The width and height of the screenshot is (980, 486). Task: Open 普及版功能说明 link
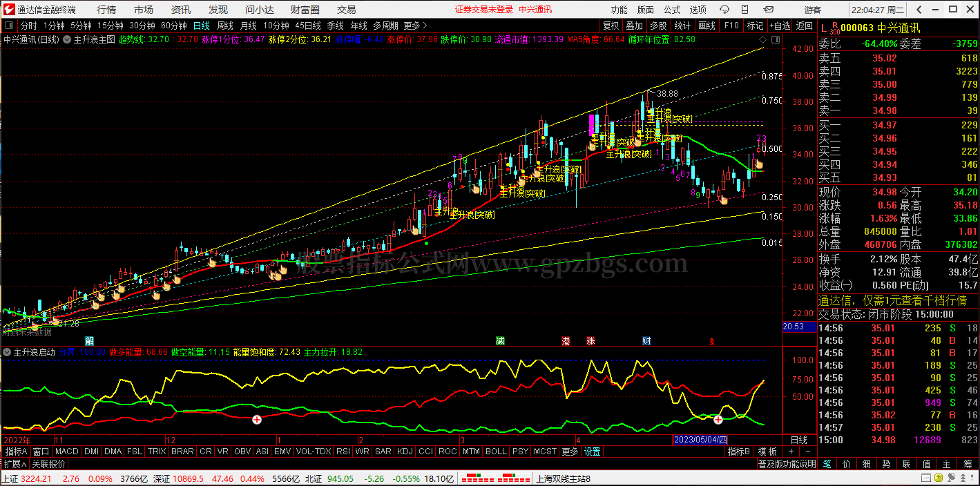pos(787,464)
